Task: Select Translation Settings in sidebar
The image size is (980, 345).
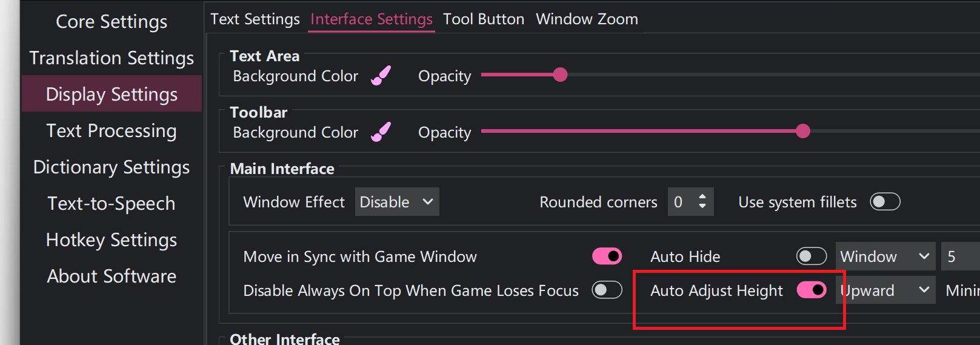Action: (112, 58)
